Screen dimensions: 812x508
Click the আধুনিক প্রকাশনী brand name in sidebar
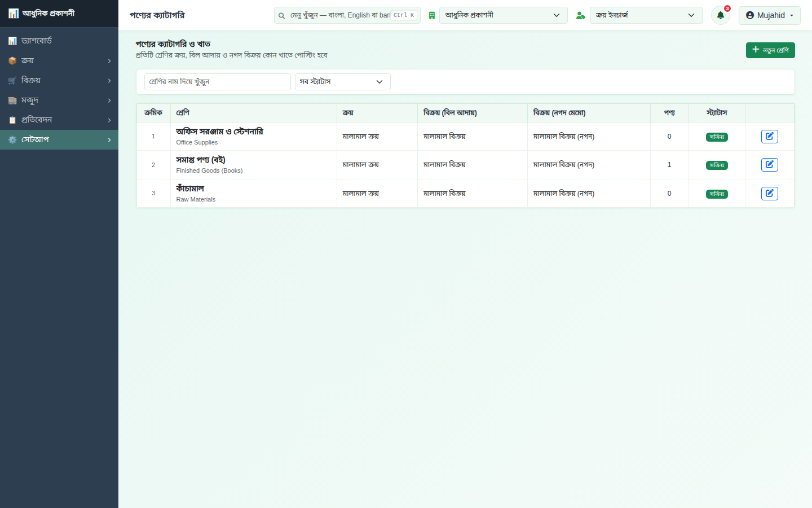point(48,13)
